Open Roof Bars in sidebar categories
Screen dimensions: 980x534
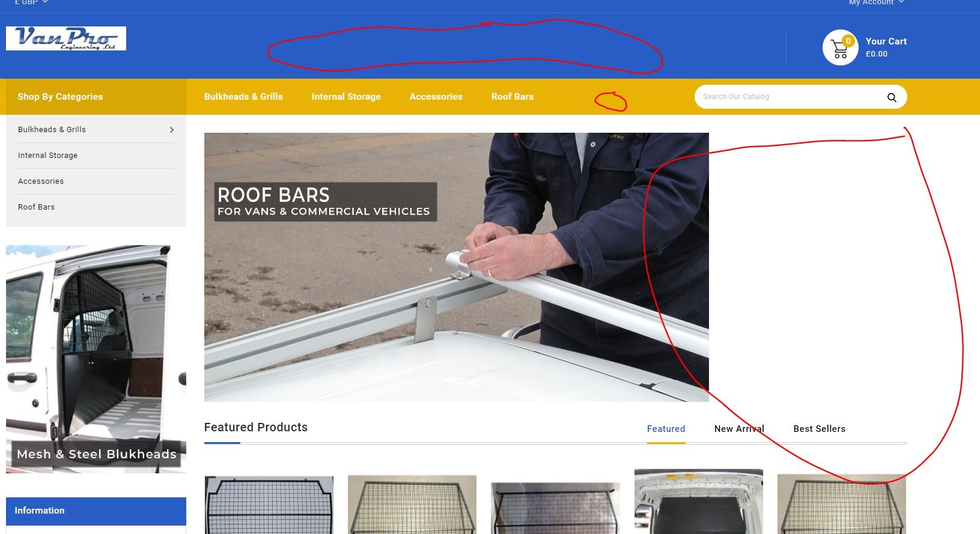(x=36, y=207)
